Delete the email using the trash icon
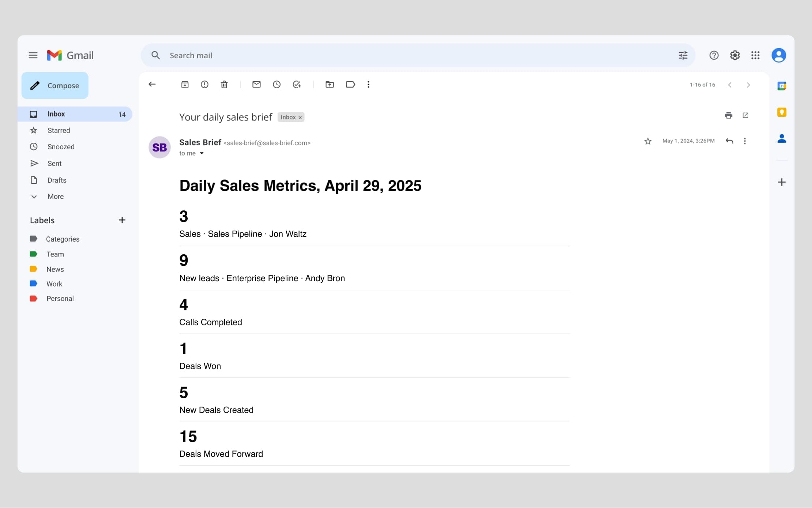This screenshot has height=508, width=812. tap(224, 85)
